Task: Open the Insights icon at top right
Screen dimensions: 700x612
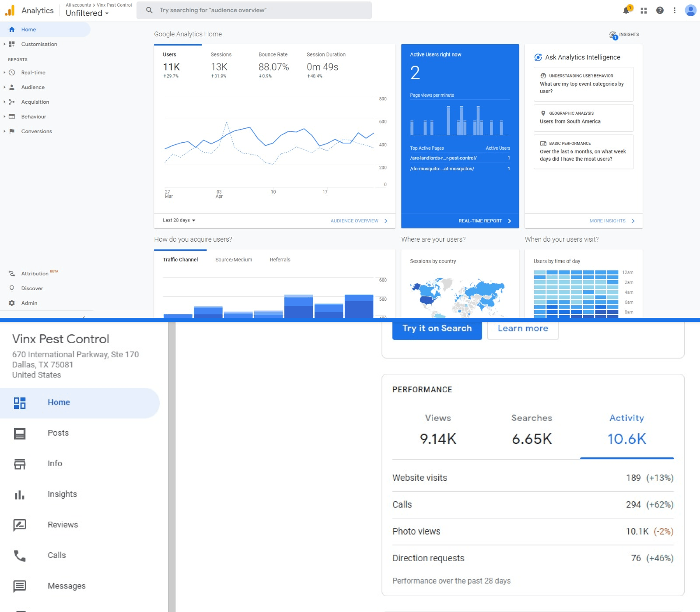Action: (x=624, y=35)
